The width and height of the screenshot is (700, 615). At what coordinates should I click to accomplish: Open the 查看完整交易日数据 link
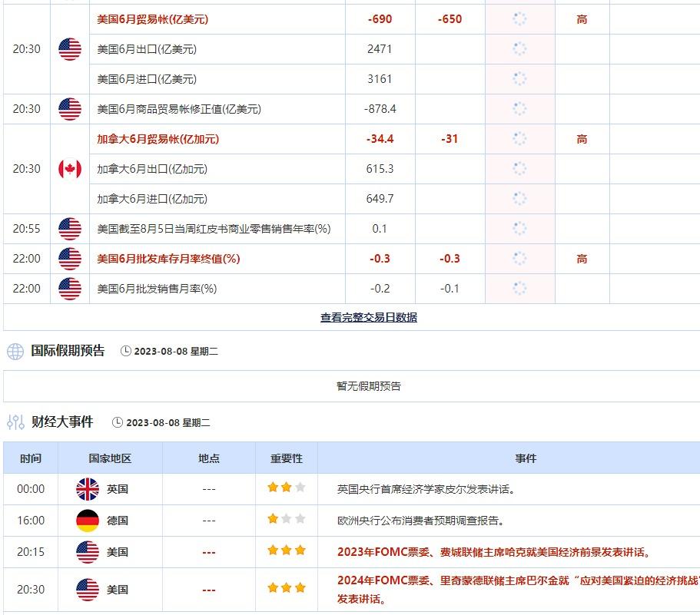(x=369, y=317)
